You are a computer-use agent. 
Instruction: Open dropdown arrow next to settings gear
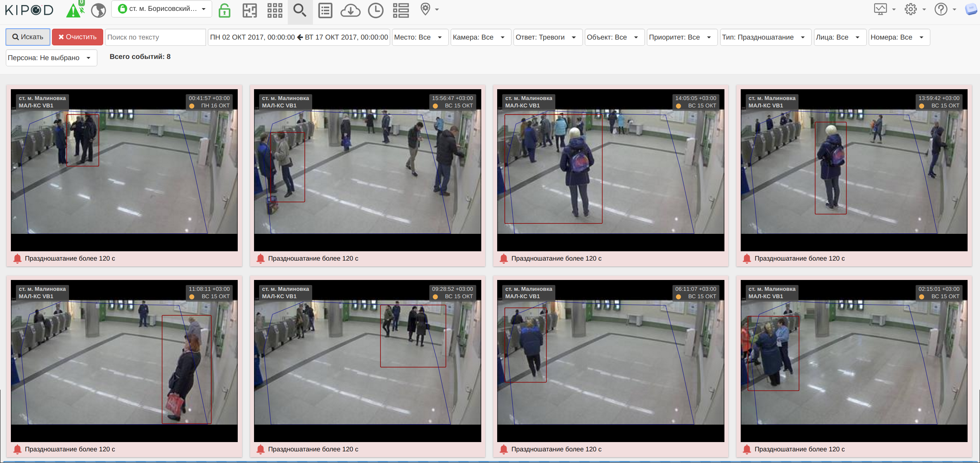click(x=924, y=9)
